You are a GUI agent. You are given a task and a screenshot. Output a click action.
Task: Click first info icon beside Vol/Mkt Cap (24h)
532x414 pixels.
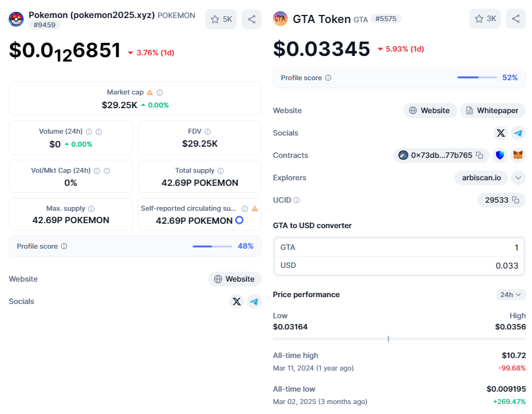tap(97, 171)
